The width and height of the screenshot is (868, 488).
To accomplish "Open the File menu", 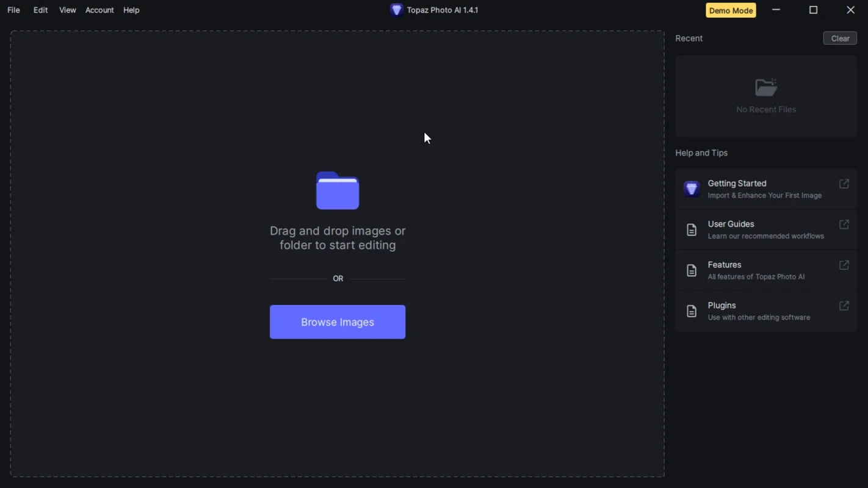I will pyautogui.click(x=13, y=10).
